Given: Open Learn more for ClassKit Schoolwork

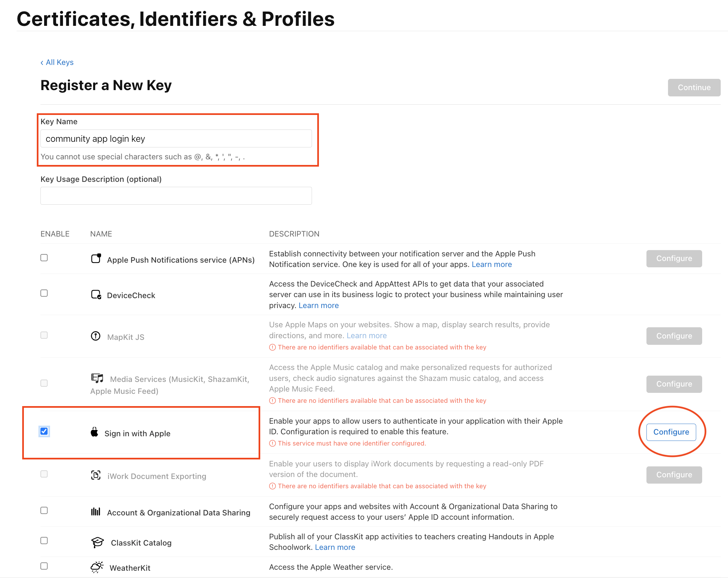Looking at the screenshot, I should (x=335, y=547).
